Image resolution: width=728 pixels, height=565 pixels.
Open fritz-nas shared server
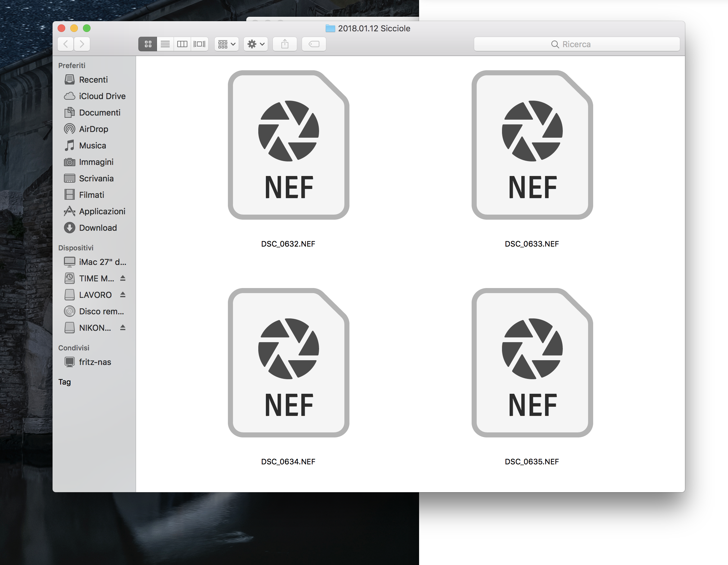coord(95,362)
